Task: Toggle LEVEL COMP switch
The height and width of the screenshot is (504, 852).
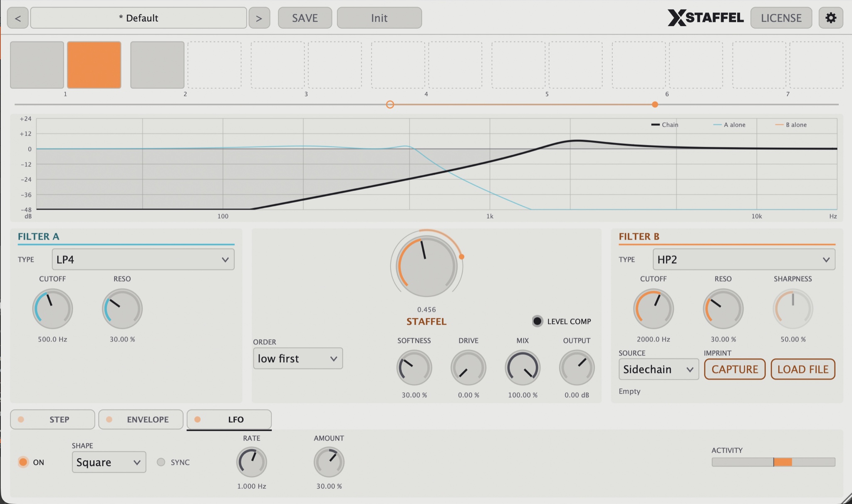Action: tap(537, 321)
